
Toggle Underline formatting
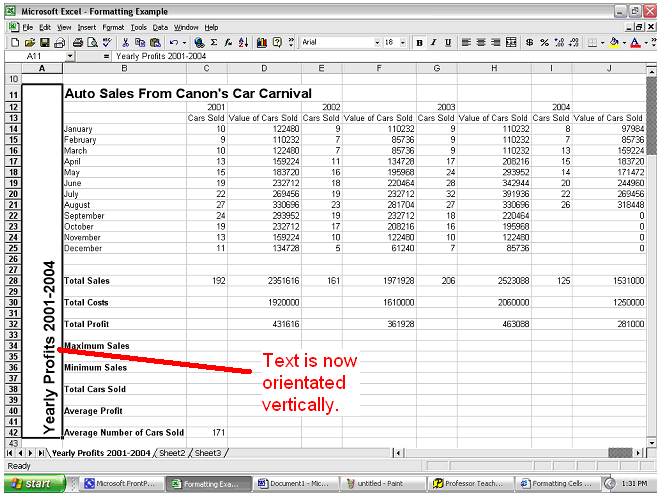tap(447, 43)
